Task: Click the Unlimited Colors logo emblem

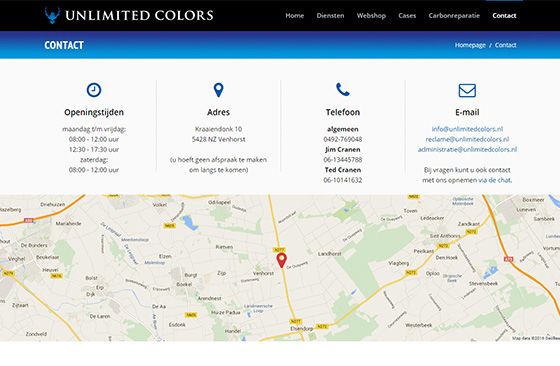Action: point(52,15)
